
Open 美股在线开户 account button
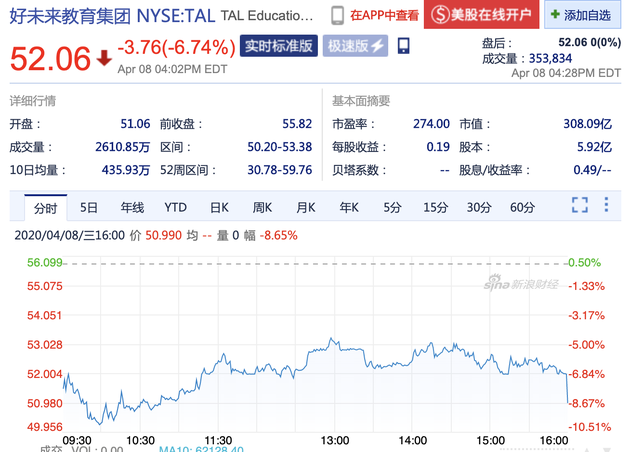click(481, 15)
